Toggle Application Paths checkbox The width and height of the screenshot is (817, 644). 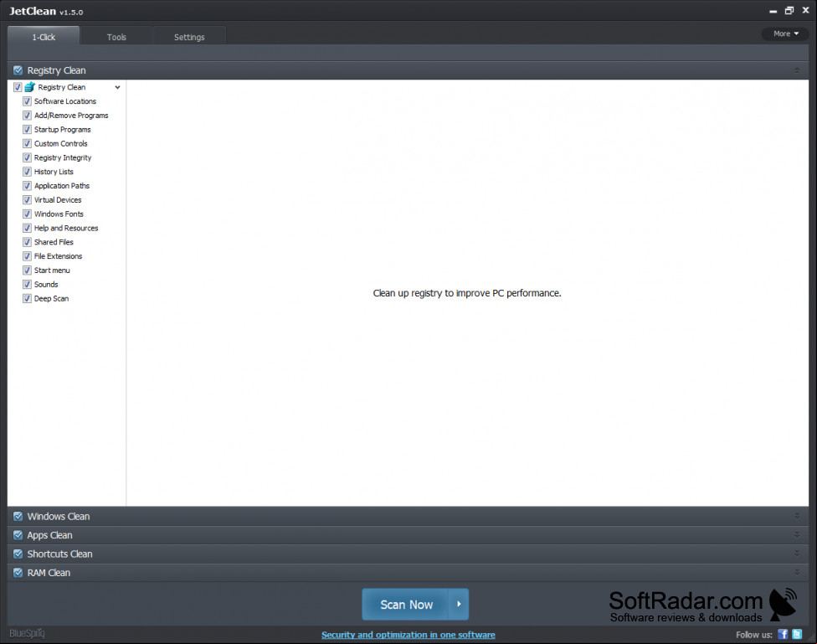[27, 186]
